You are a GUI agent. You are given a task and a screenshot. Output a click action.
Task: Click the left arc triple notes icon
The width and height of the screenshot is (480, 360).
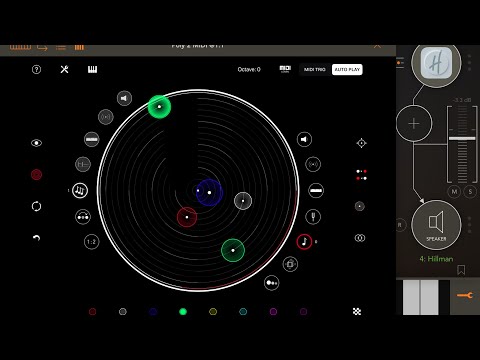(80, 190)
